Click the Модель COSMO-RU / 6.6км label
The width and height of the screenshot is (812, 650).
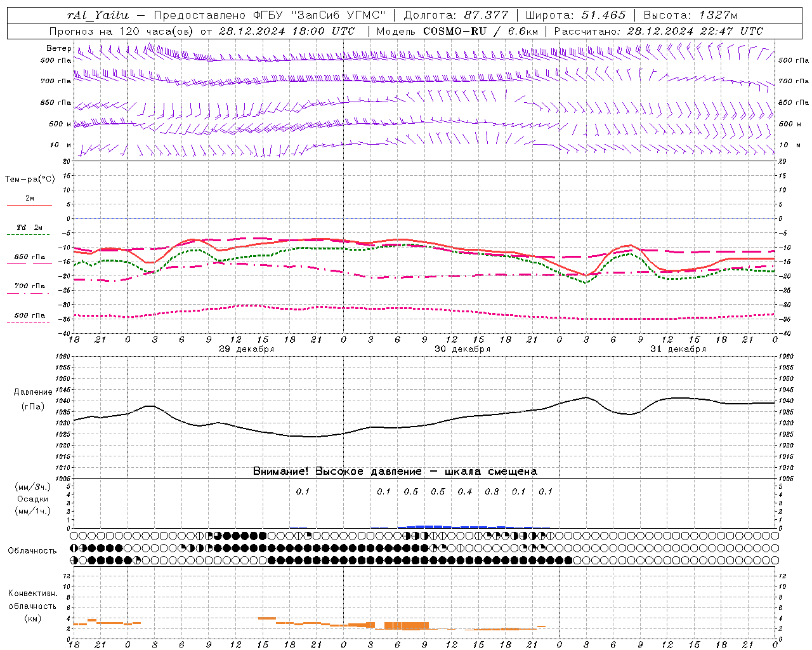(457, 31)
